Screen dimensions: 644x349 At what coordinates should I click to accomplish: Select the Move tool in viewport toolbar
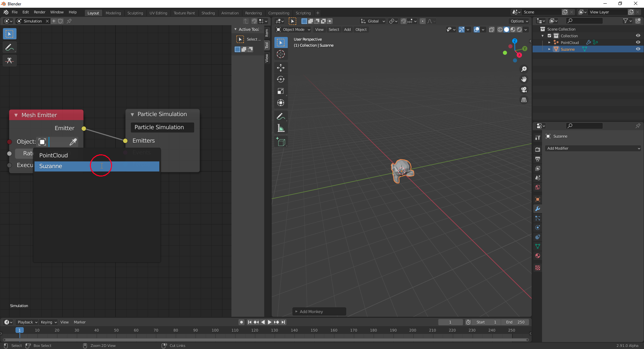[281, 68]
